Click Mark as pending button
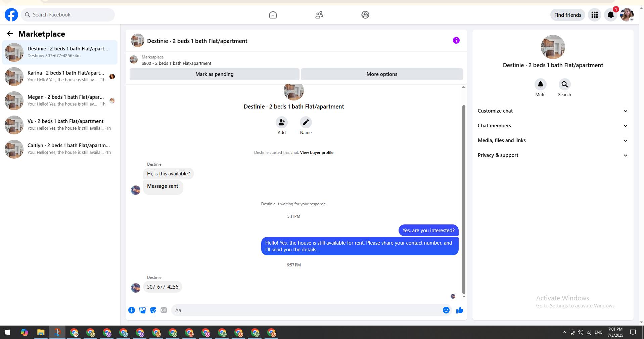Image resolution: width=644 pixels, height=339 pixels. pos(215,74)
